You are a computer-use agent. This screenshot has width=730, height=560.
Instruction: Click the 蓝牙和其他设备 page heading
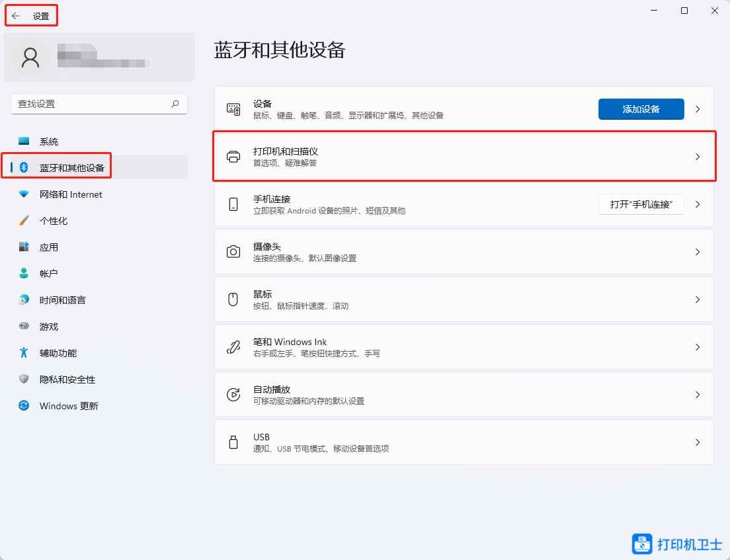(x=279, y=50)
